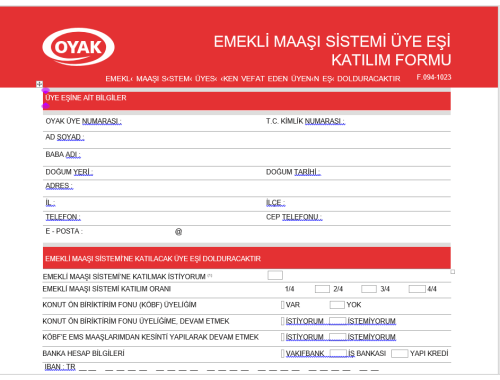The width and height of the screenshot is (500, 380).
Task: Click the KONUT ÖN BİRİKTİRİM FONU (KÖBF) ÜYELİĞİM label
Action: click(x=119, y=305)
